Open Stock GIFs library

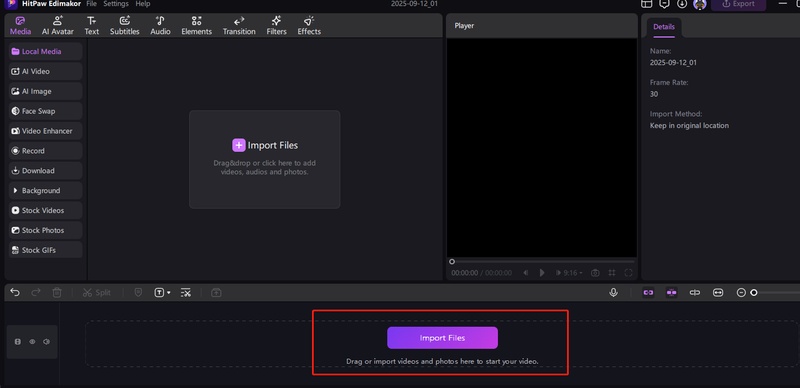click(45, 251)
